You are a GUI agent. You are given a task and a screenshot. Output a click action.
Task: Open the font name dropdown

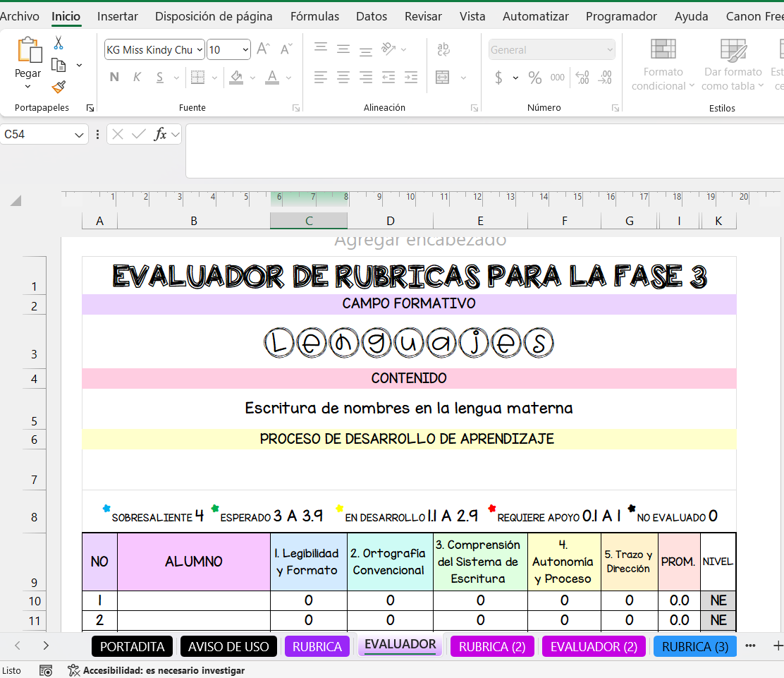pos(200,50)
